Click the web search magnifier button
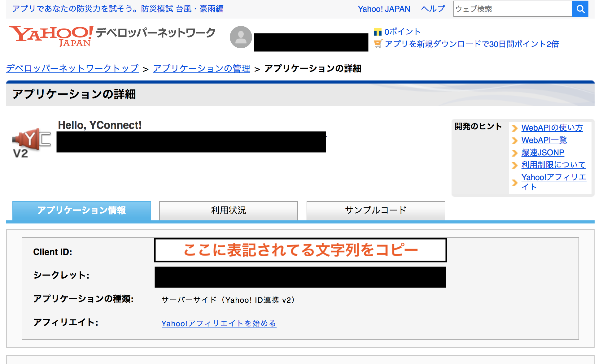This screenshot has height=364, width=607. coord(580,9)
